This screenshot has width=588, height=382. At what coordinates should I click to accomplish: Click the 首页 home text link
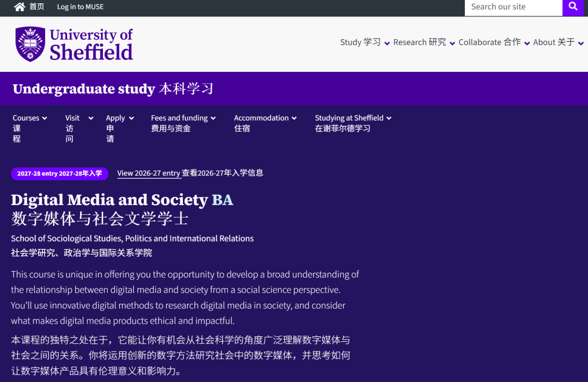point(37,7)
